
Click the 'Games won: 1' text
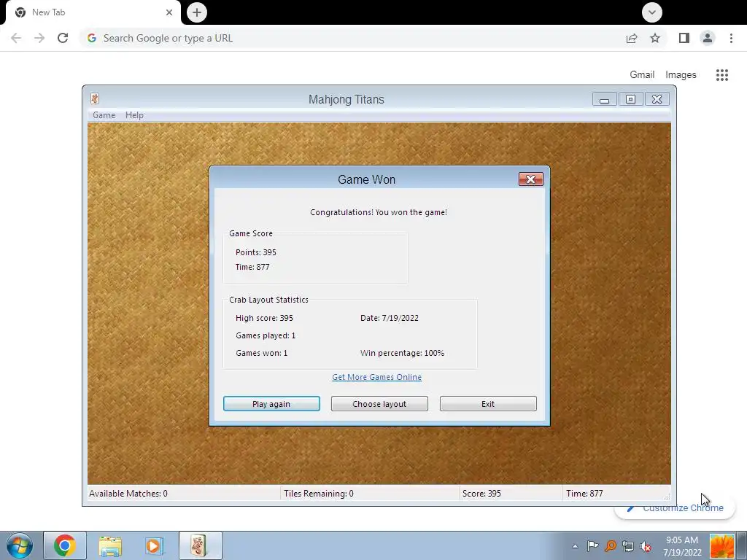pyautogui.click(x=262, y=354)
